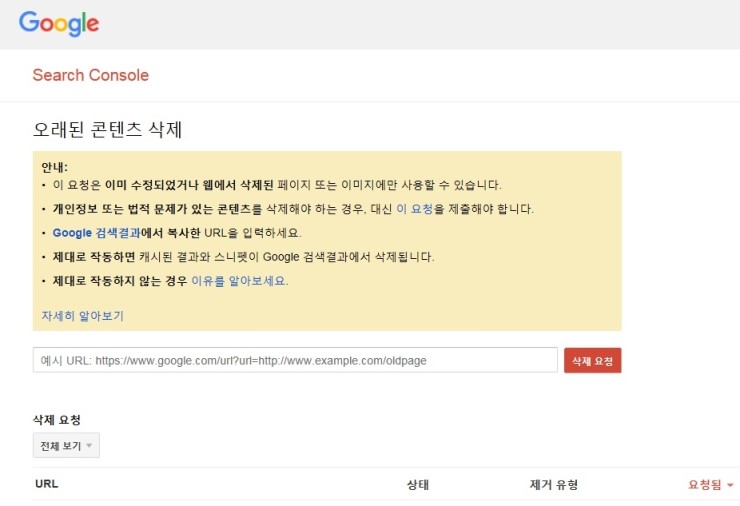The height and width of the screenshot is (506, 740).
Task: Open the Search Console heading link
Action: click(x=91, y=75)
